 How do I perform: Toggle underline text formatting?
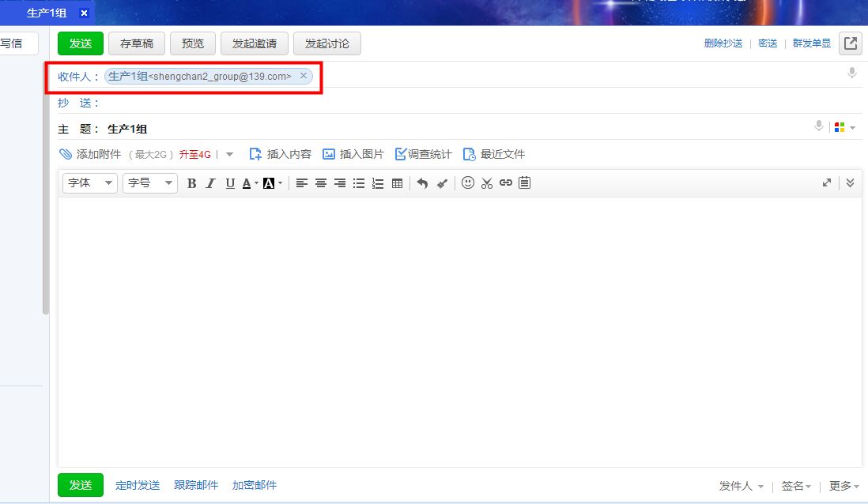pyautogui.click(x=230, y=183)
